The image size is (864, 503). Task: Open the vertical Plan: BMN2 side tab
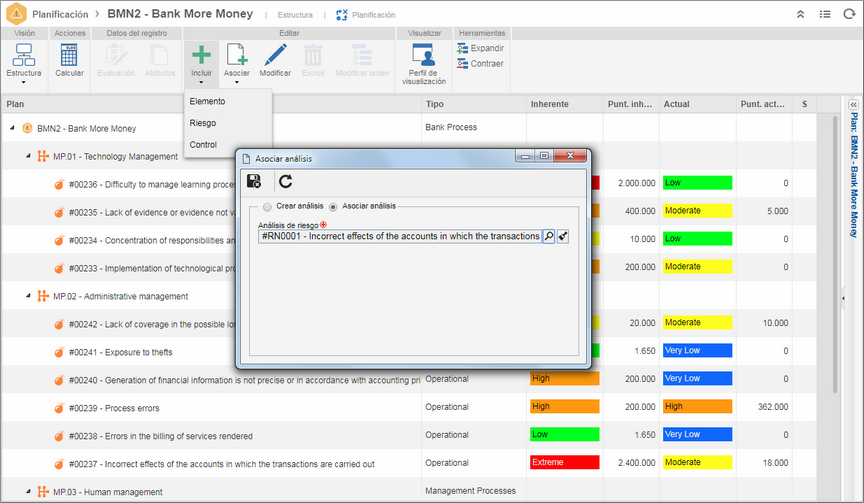[854, 175]
